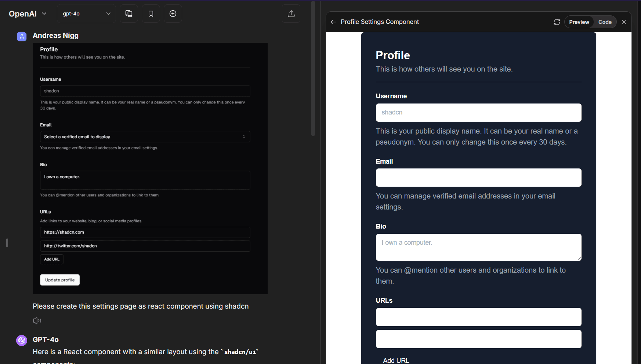Select the Preview tab

[579, 22]
